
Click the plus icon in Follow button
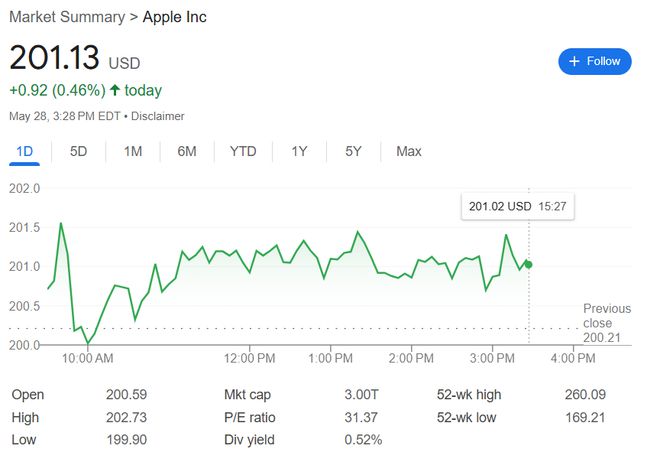574,61
